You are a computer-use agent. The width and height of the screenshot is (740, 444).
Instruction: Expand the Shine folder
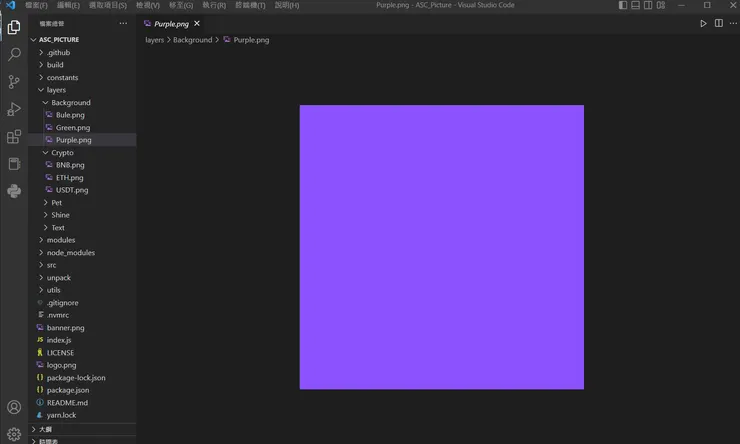click(x=82, y=215)
